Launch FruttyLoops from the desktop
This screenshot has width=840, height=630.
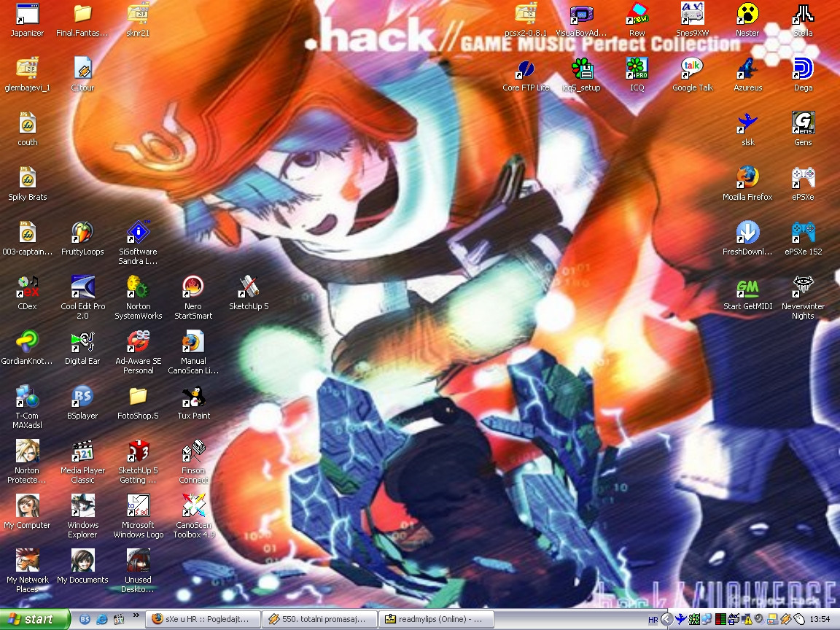pyautogui.click(x=82, y=238)
